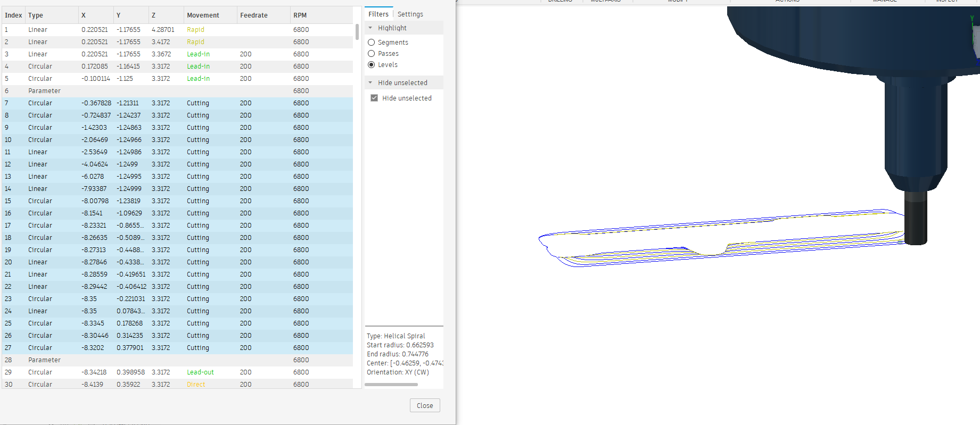Click the Lead-out movement cell
The image size is (980, 425).
click(200, 372)
